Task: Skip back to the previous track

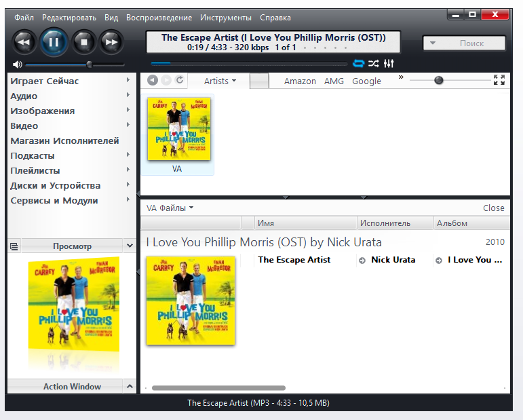Action: click(24, 42)
